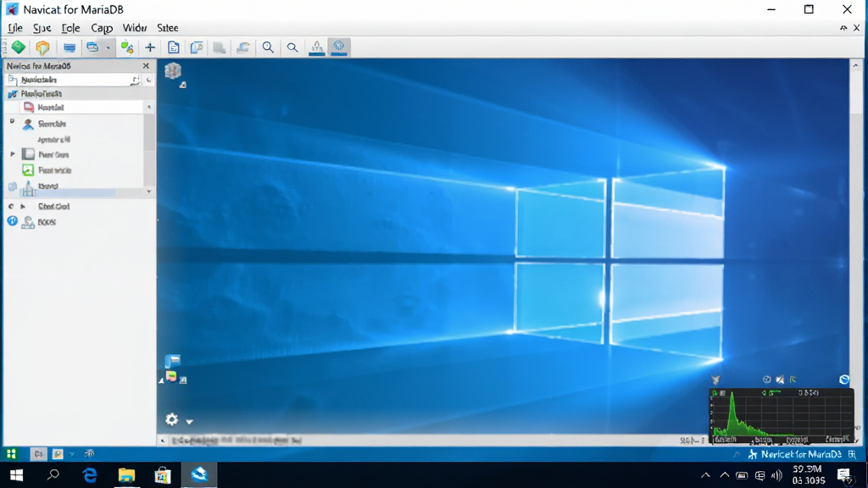Expand the "Chad Chal" tree row

[x=23, y=207]
